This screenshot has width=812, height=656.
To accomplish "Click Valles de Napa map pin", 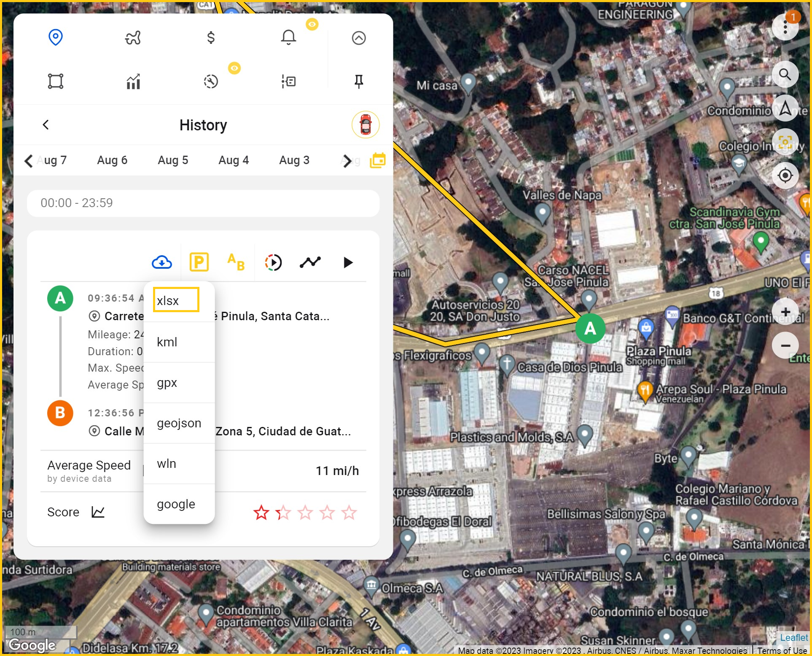I will (x=542, y=213).
